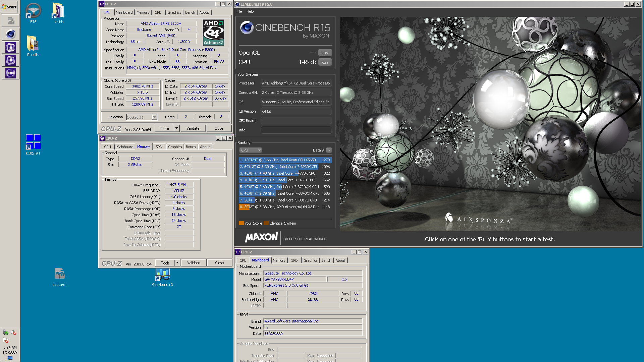The height and width of the screenshot is (362, 644).
Task: Click the Core Speed value 3482.70 MHz
Action: 143,86
